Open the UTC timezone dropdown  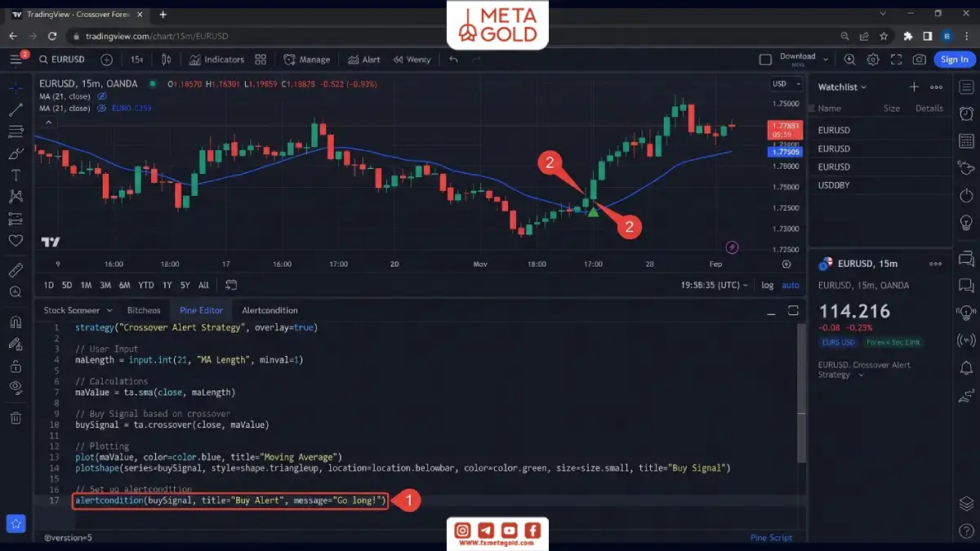pyautogui.click(x=715, y=285)
